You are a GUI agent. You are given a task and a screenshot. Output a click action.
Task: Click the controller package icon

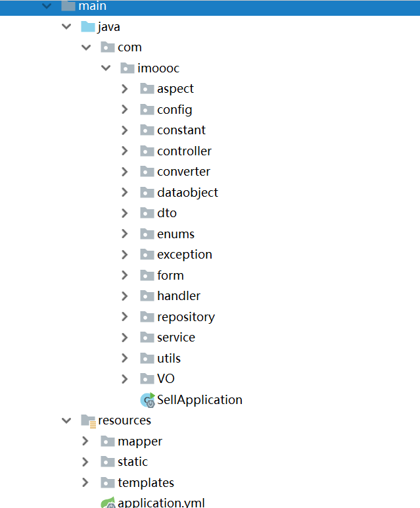(147, 151)
